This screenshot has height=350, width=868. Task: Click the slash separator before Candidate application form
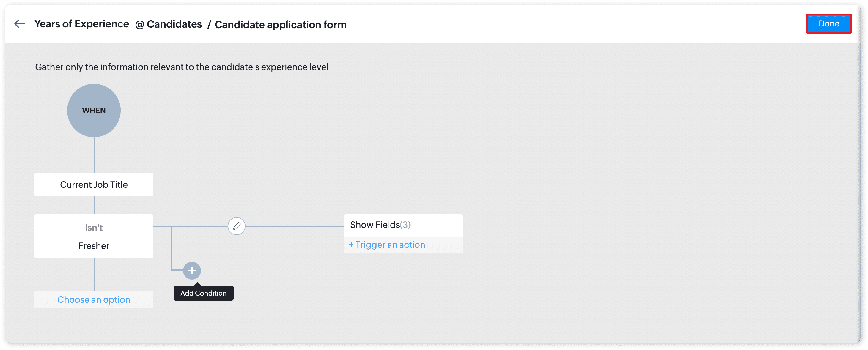pyautogui.click(x=209, y=25)
